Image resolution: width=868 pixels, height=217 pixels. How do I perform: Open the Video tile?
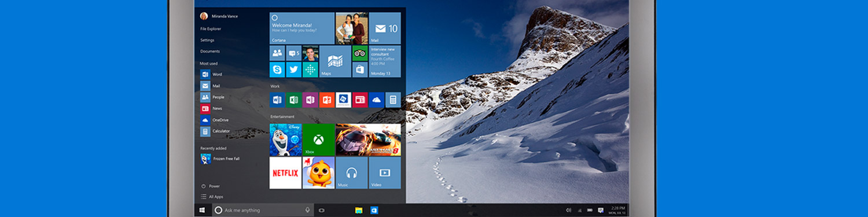(385, 172)
